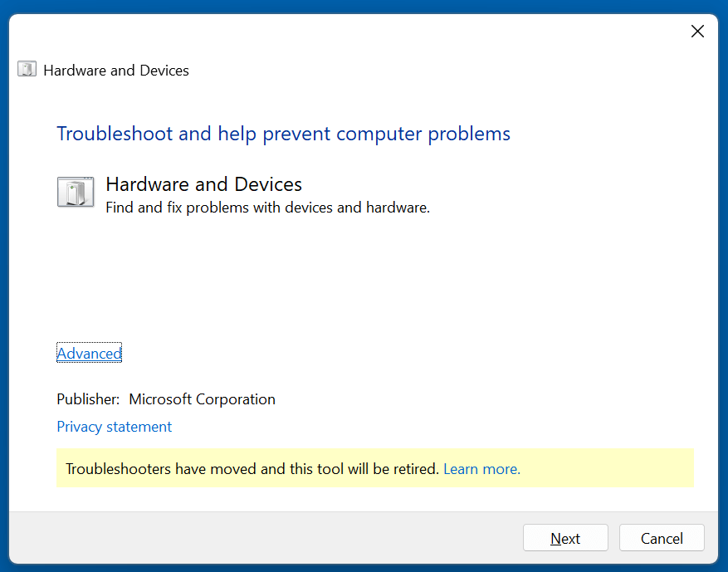Click Advanced to reveal additional troubleshooting options

89,353
